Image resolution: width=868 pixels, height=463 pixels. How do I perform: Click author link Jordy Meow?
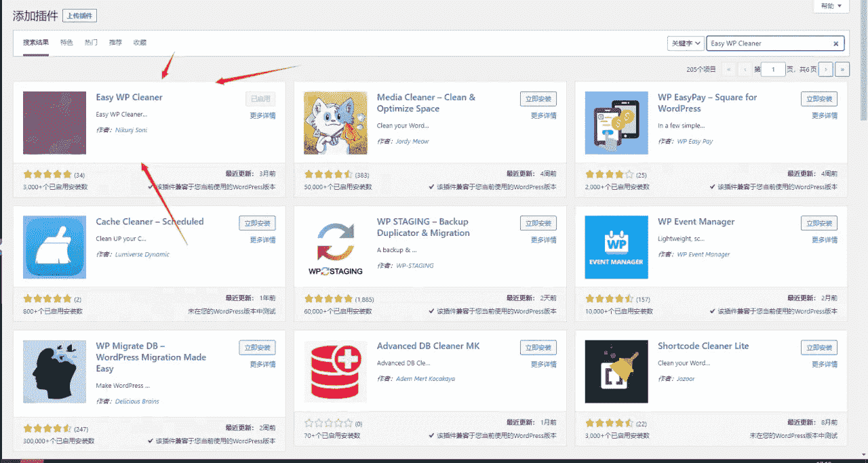coord(412,142)
